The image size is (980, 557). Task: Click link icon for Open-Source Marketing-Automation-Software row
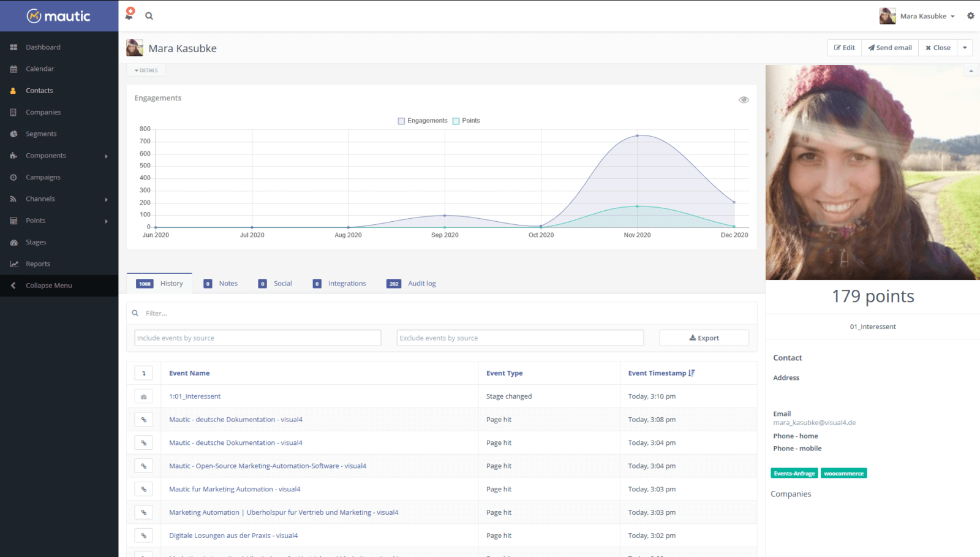[144, 466]
